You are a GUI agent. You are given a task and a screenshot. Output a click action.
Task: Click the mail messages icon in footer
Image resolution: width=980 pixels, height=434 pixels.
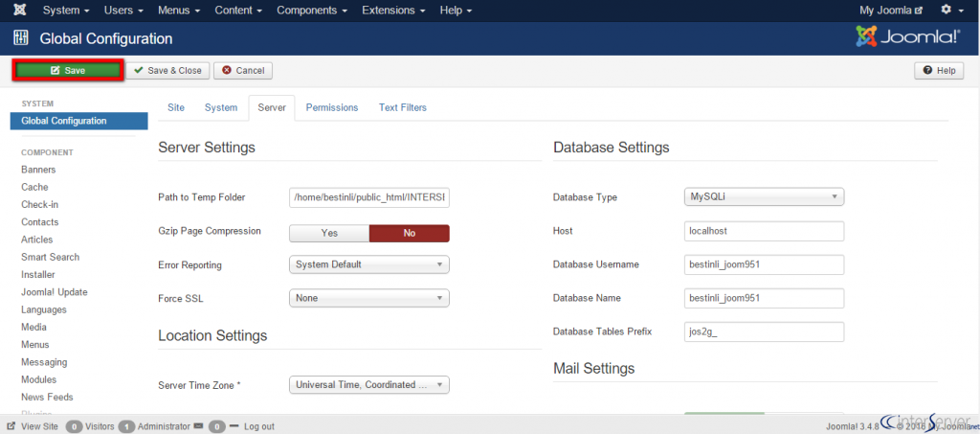tap(199, 426)
